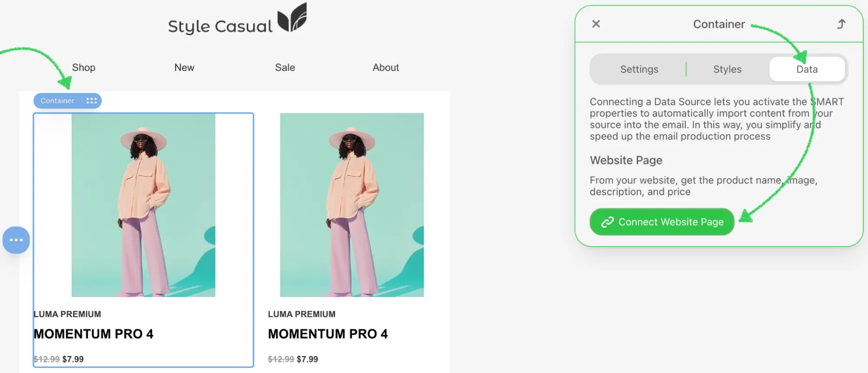Open the Data tab
The height and width of the screenshot is (373, 868).
[x=807, y=69]
